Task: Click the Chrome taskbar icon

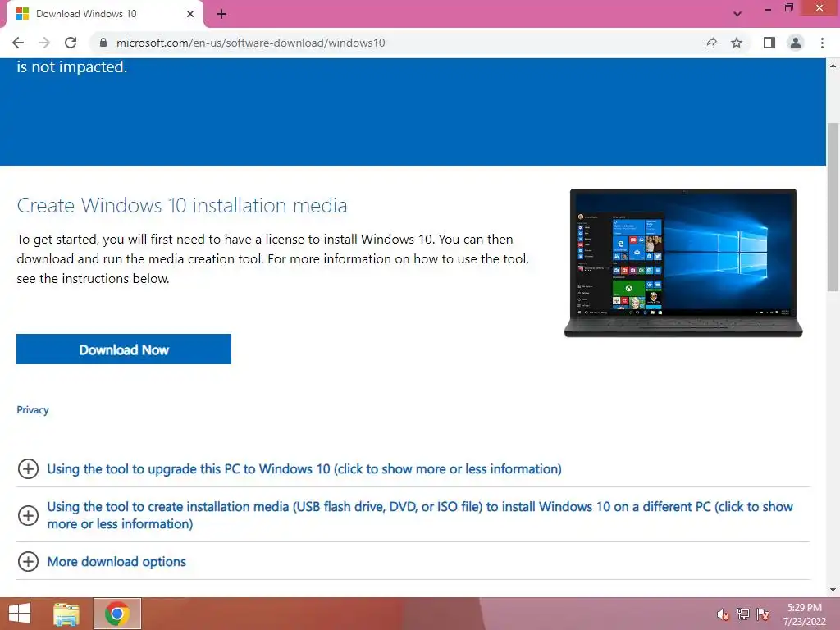Action: [117, 614]
